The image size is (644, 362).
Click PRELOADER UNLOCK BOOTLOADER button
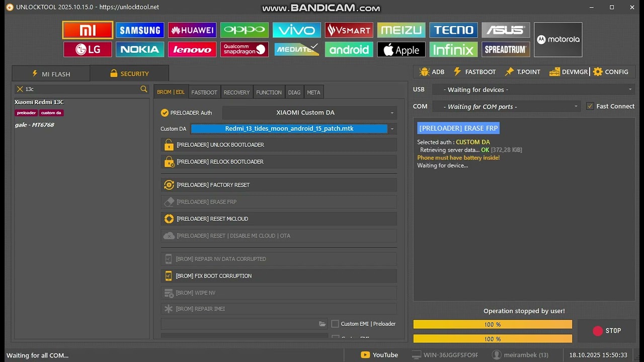pyautogui.click(x=279, y=145)
